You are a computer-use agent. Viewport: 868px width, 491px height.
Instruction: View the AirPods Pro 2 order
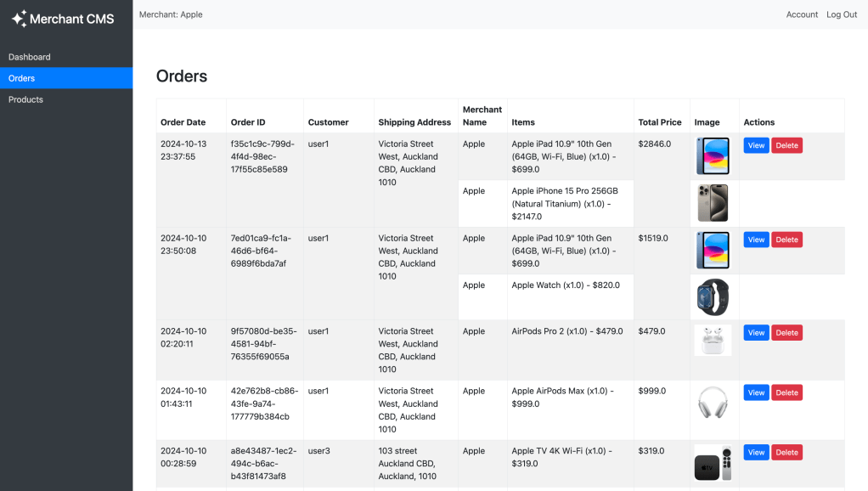click(x=756, y=333)
